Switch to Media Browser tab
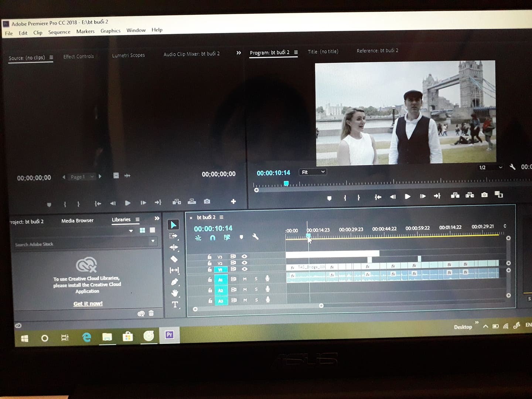Viewport: 532px width, 399px height. click(x=77, y=221)
